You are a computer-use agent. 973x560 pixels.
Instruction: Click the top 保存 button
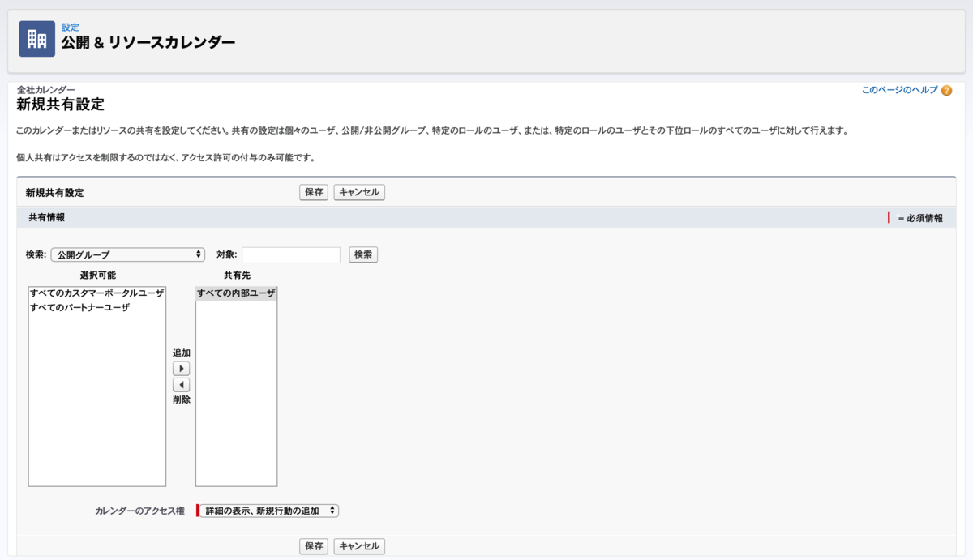(x=314, y=192)
